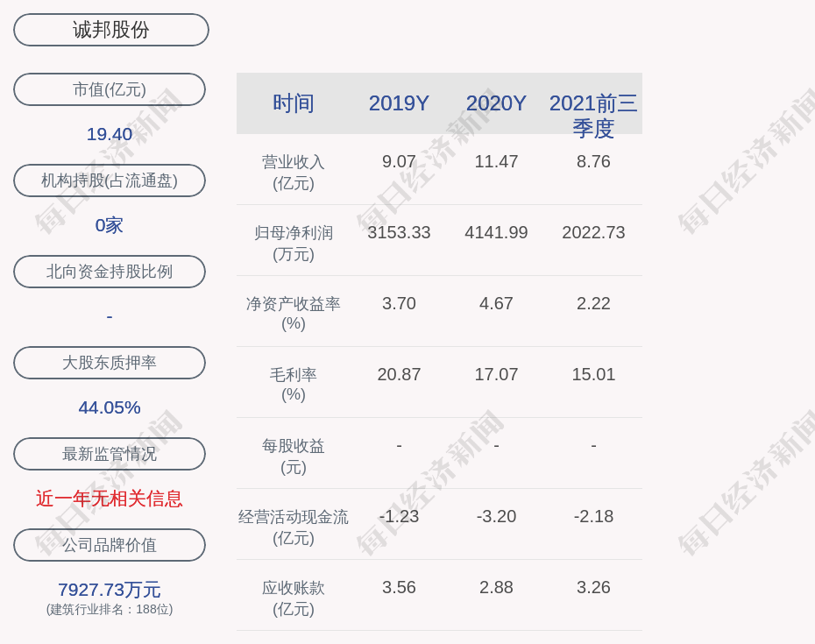Viewport: 815px width, 644px height.
Task: Click the 44.05% pledge rate value
Action: pyautogui.click(x=110, y=407)
